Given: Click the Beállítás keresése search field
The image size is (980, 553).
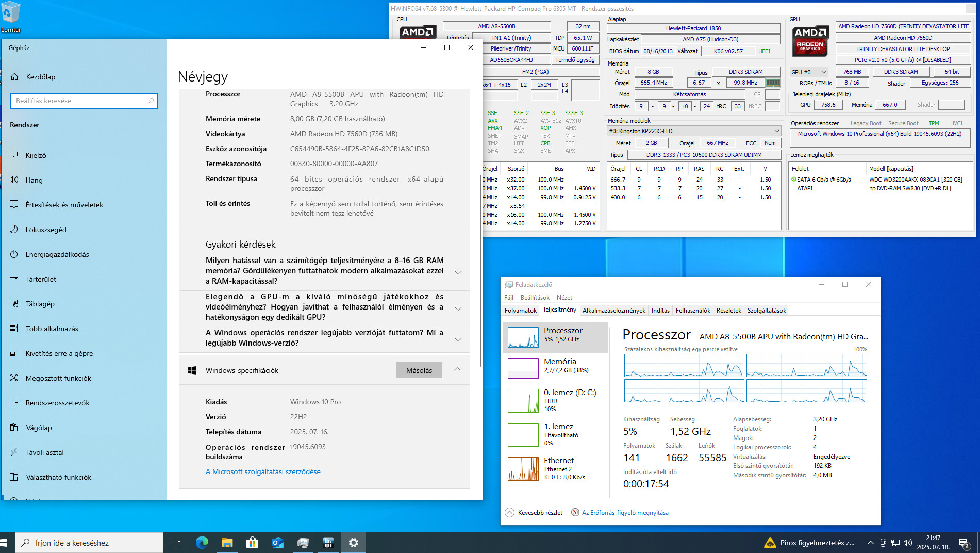Looking at the screenshot, I should click(84, 101).
